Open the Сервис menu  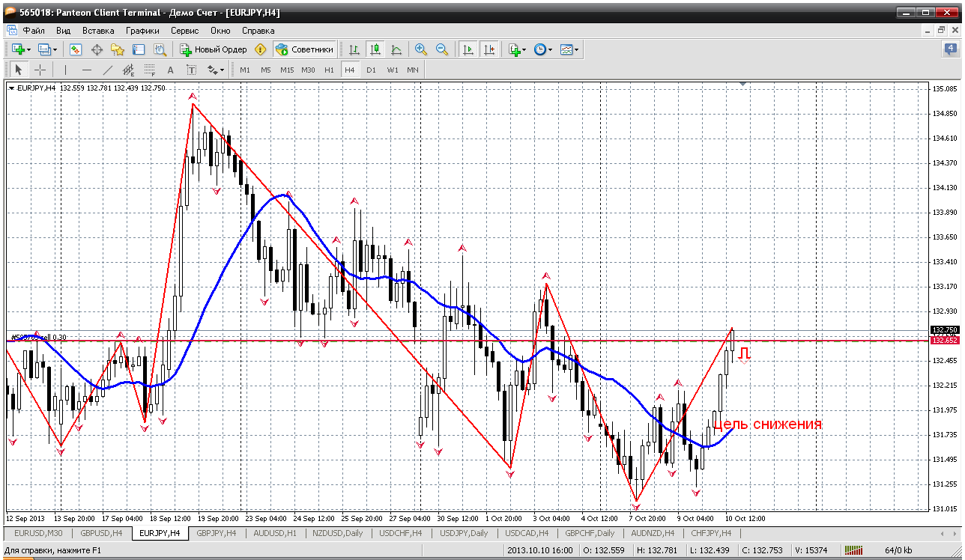184,31
